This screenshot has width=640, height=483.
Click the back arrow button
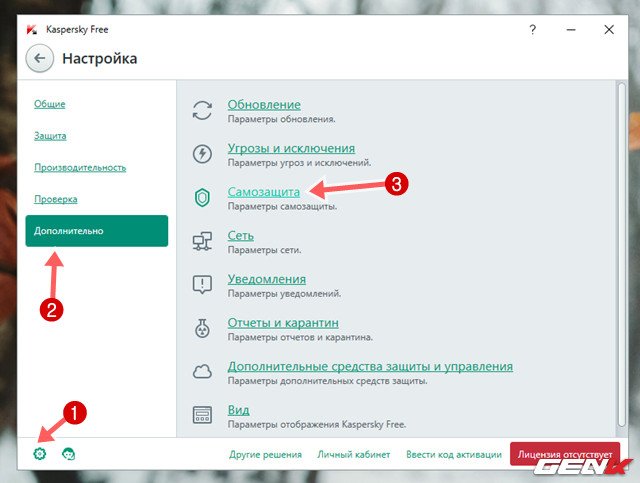coord(40,58)
